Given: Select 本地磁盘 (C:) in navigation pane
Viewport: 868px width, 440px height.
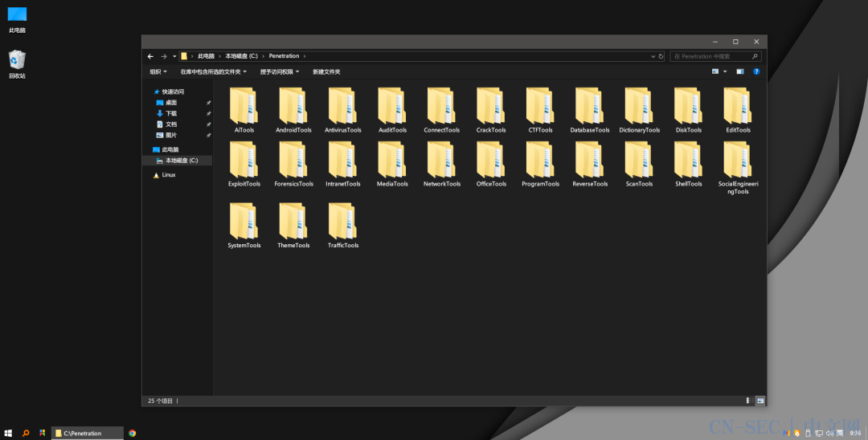Looking at the screenshot, I should coord(177,161).
